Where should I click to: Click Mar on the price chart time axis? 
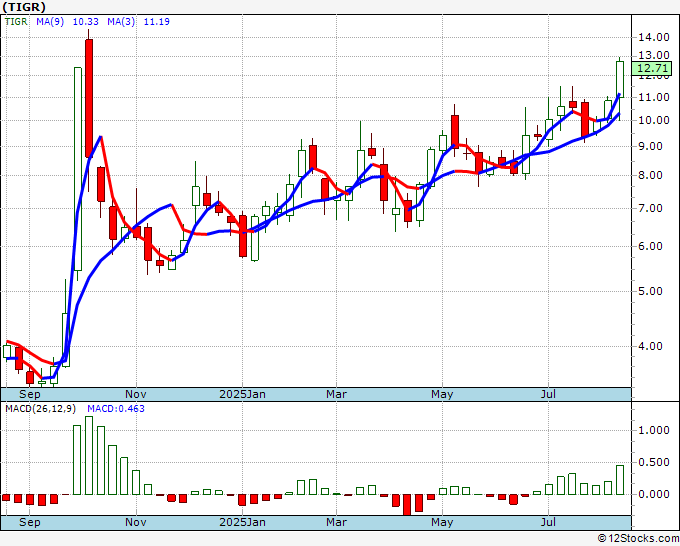[337, 394]
